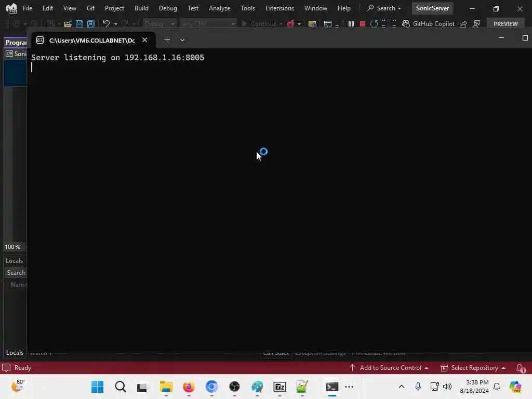Click the Pause debugging (Break All) icon
532x399 pixels.
[351, 24]
